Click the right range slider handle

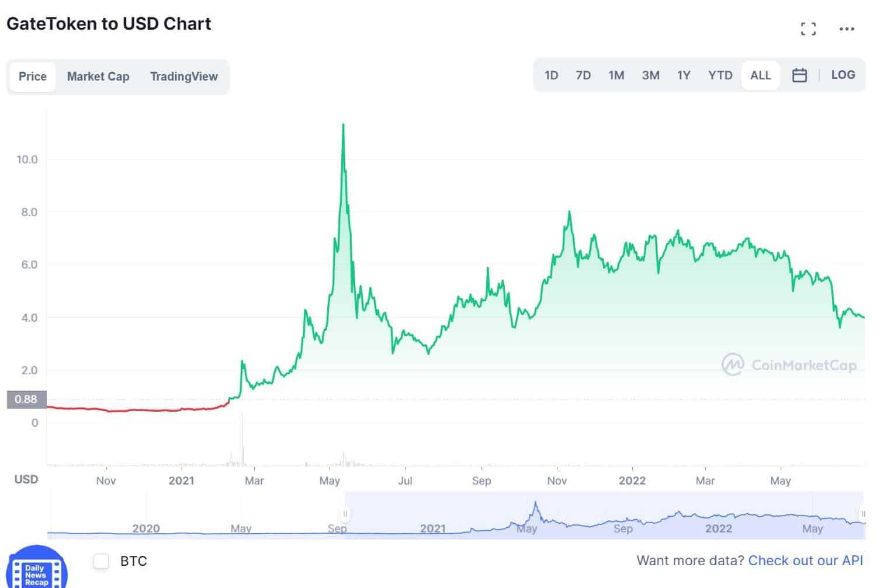point(862,514)
